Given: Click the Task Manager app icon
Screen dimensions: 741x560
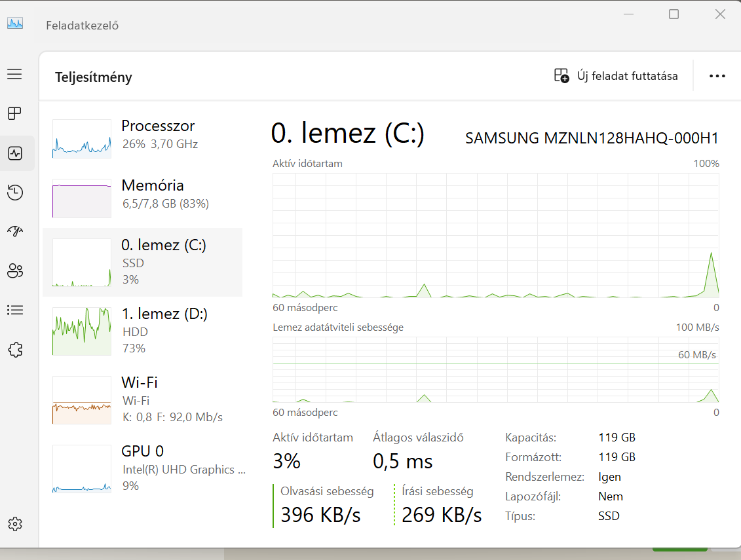Looking at the screenshot, I should [x=15, y=24].
